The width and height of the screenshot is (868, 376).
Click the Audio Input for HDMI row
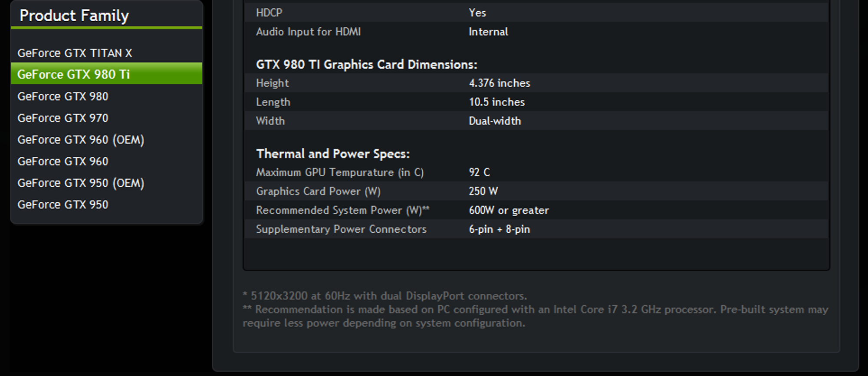[536, 32]
